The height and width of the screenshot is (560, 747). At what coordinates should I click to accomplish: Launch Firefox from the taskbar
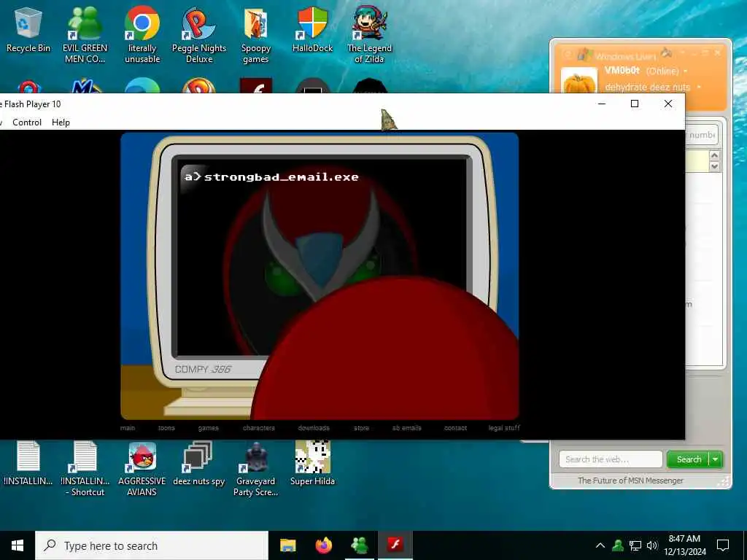coord(323,545)
